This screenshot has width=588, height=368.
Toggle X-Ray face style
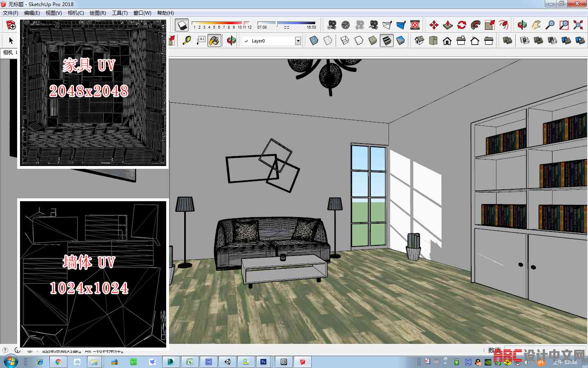[314, 40]
